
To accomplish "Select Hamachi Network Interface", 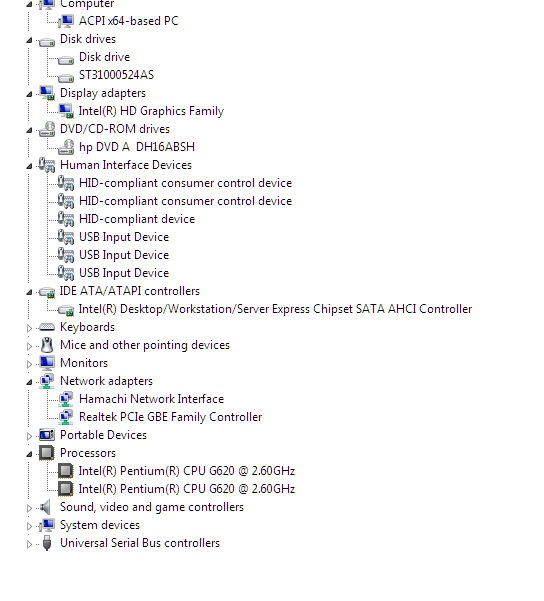I will (x=151, y=399).
